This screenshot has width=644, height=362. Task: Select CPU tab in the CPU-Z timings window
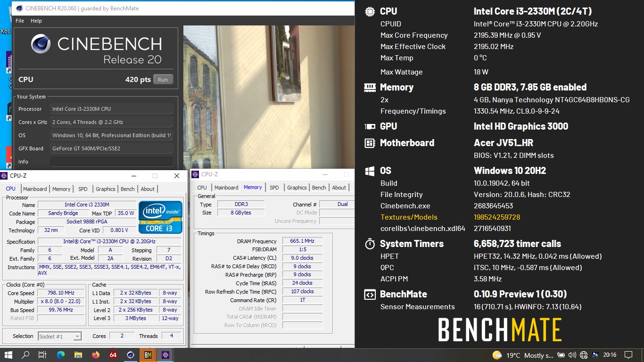[202, 188]
